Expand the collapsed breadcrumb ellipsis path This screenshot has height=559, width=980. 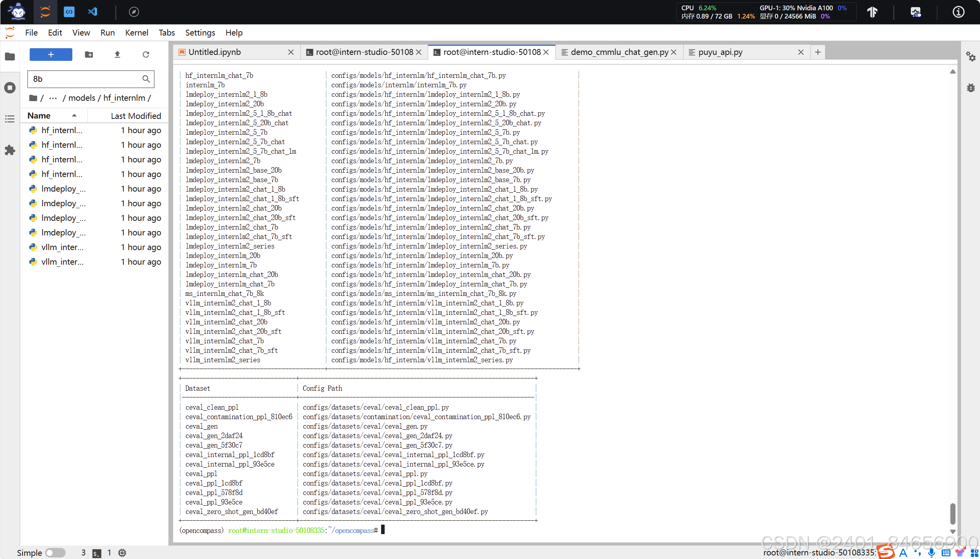[x=53, y=98]
